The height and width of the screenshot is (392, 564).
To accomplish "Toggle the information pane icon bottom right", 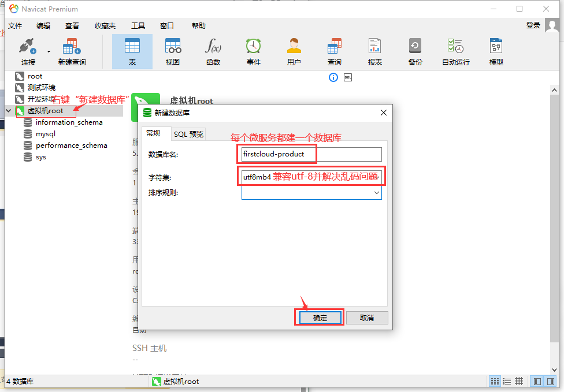I will point(550,381).
